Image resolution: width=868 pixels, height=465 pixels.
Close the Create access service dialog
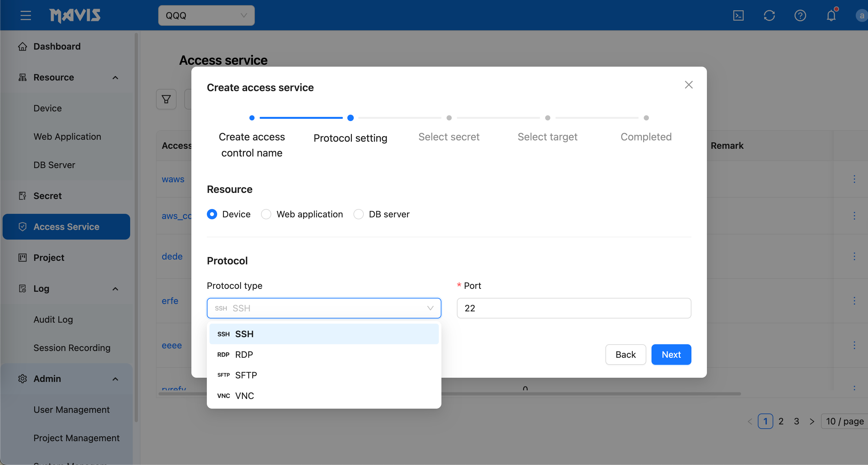click(x=689, y=85)
